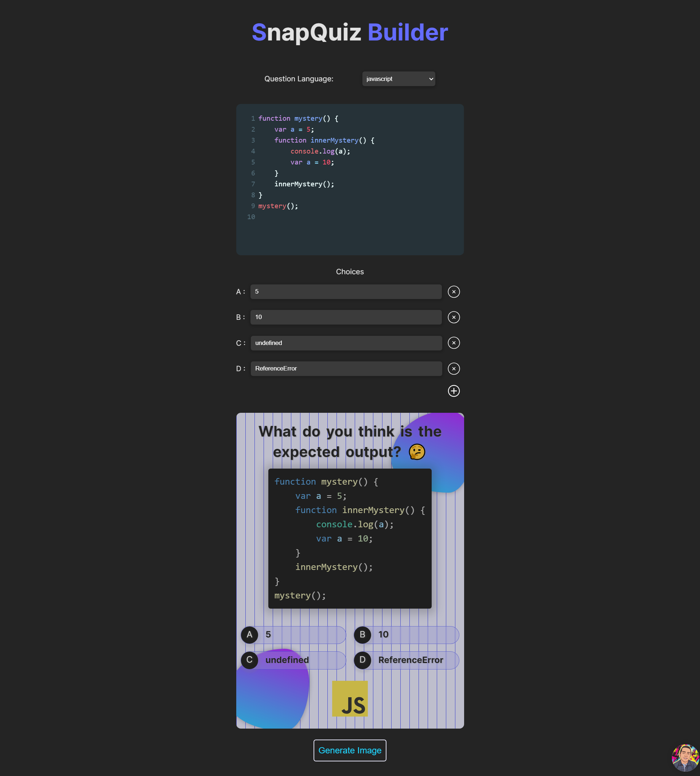Delete choice B using its X icon
Viewport: 700px width, 776px height.
point(454,317)
